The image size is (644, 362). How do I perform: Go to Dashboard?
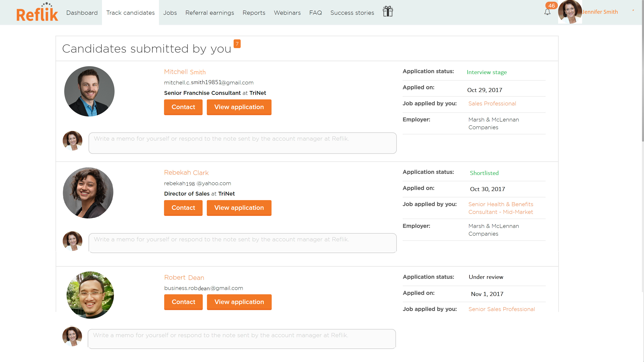(82, 13)
